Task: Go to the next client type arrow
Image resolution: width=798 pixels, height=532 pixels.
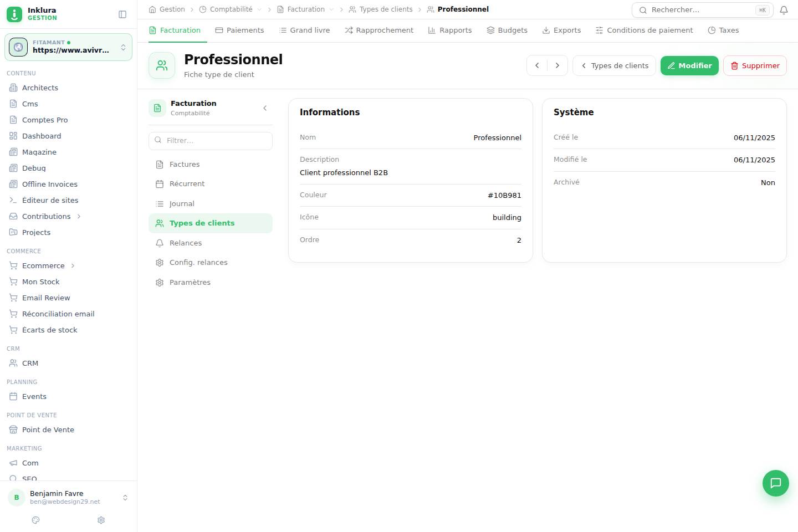Action: (x=557, y=65)
